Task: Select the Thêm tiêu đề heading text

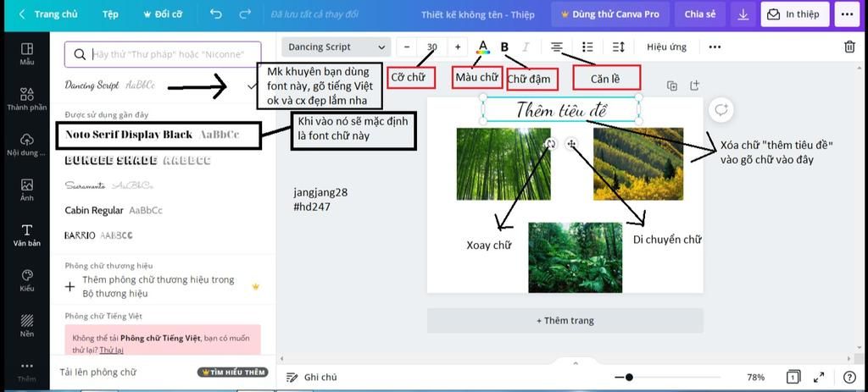Action: (x=561, y=109)
